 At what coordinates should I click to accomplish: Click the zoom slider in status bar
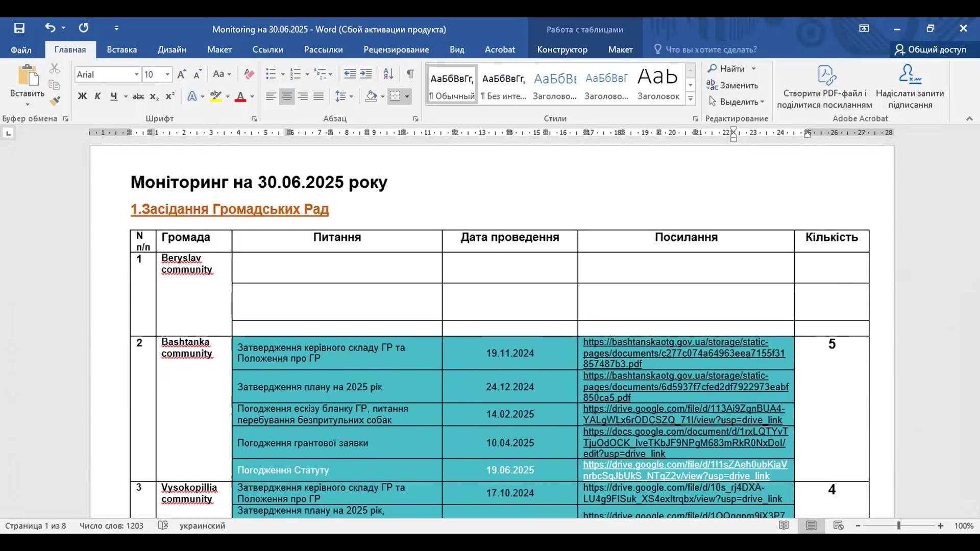[899, 525]
